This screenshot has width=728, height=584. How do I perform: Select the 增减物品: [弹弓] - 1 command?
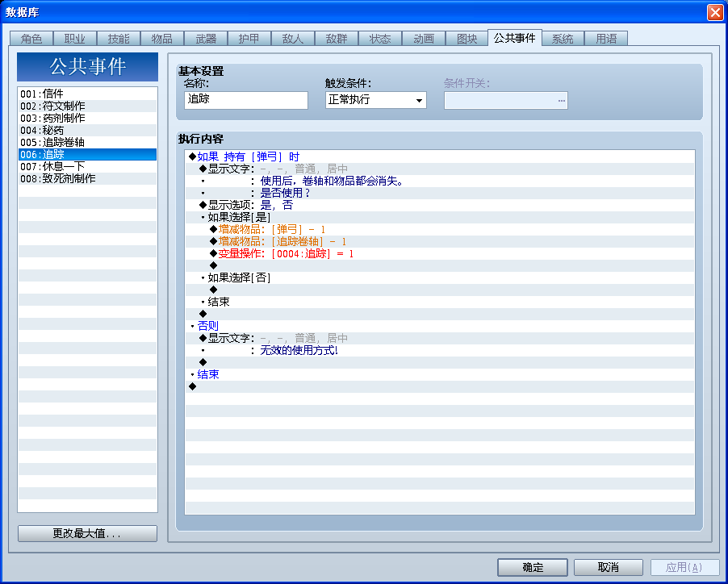(x=440, y=229)
